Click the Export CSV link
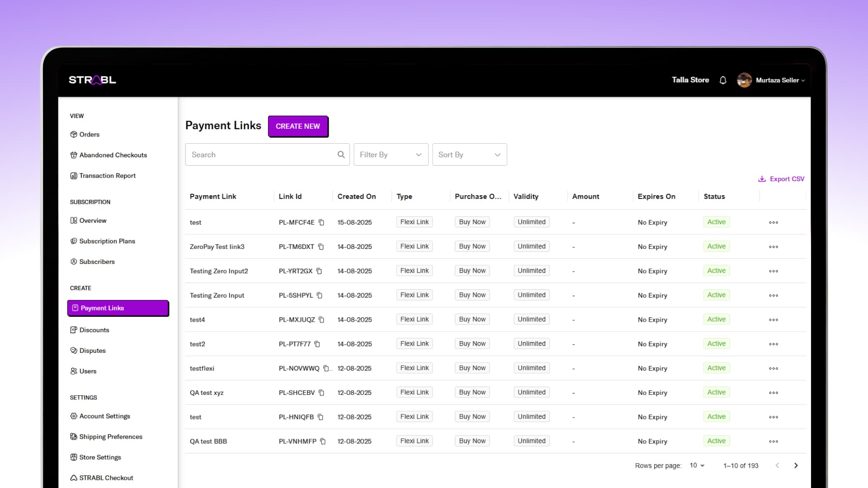Viewport: 868px width, 488px height. point(782,179)
